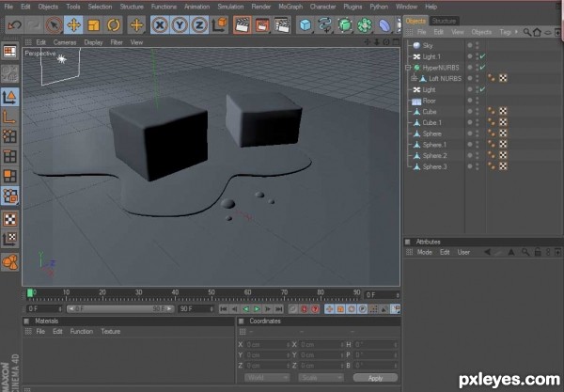Screen dimensions: 564x392
Task: Switch to Edges mode icon
Action: coord(9,156)
